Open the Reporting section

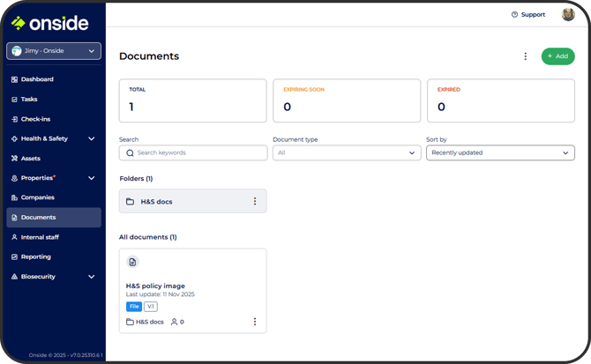36,256
